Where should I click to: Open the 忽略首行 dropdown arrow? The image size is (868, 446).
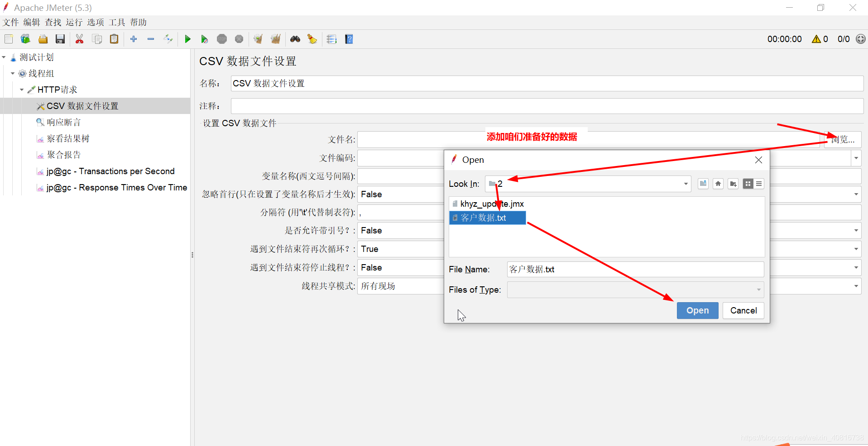point(856,195)
